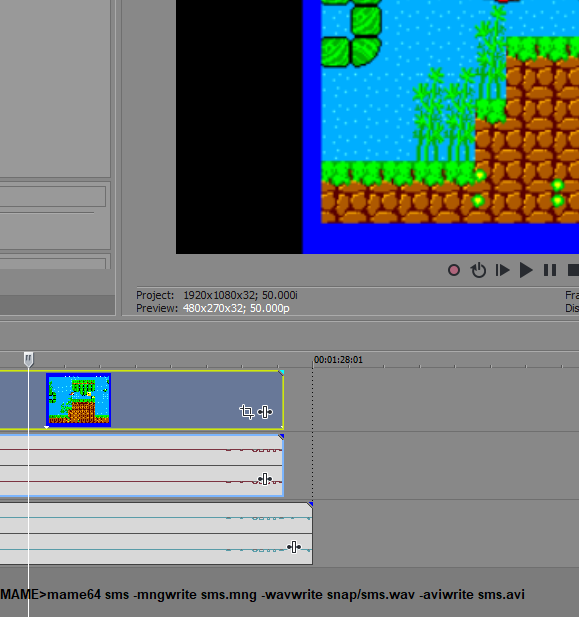The width and height of the screenshot is (579, 617).
Task: Start playback with the Play button
Action: [x=526, y=270]
